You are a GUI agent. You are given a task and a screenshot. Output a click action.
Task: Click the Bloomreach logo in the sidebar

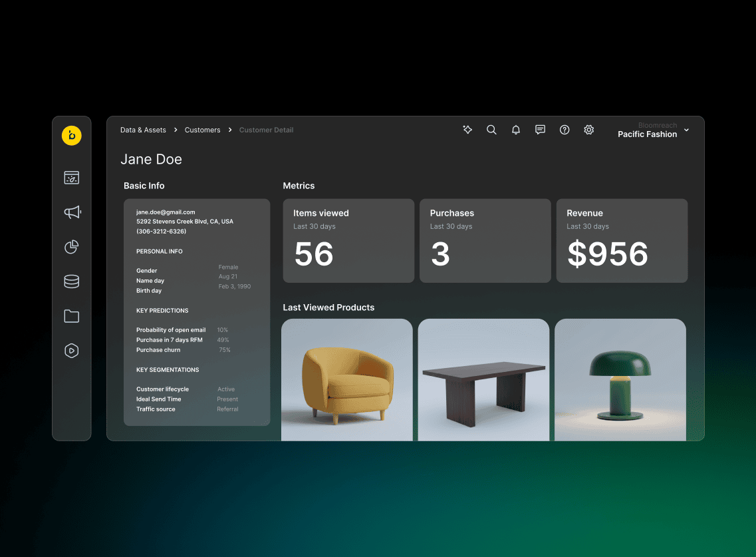point(72,136)
